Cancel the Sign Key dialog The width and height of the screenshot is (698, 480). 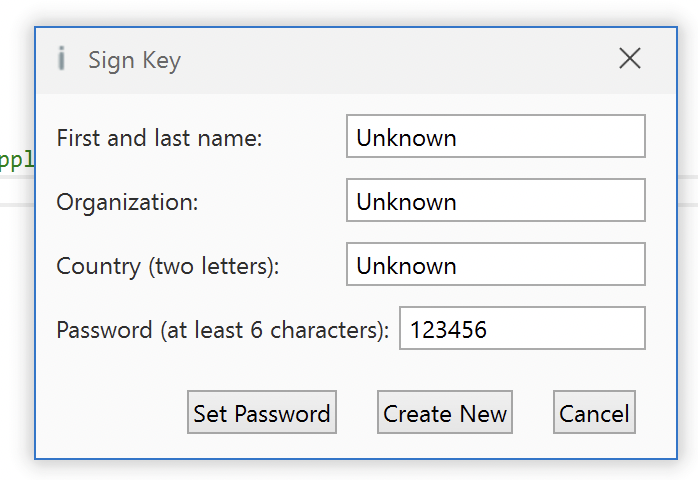pyautogui.click(x=594, y=413)
